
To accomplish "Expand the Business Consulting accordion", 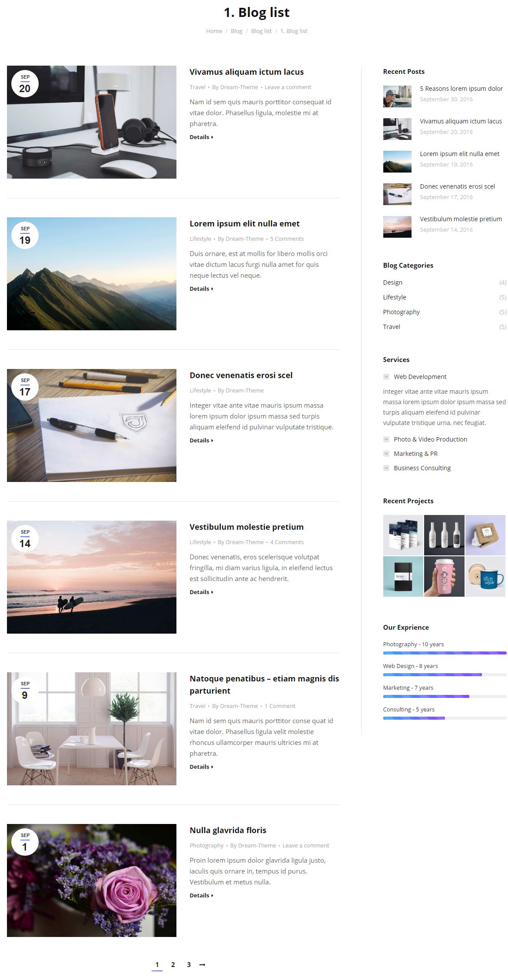I will tap(417, 468).
